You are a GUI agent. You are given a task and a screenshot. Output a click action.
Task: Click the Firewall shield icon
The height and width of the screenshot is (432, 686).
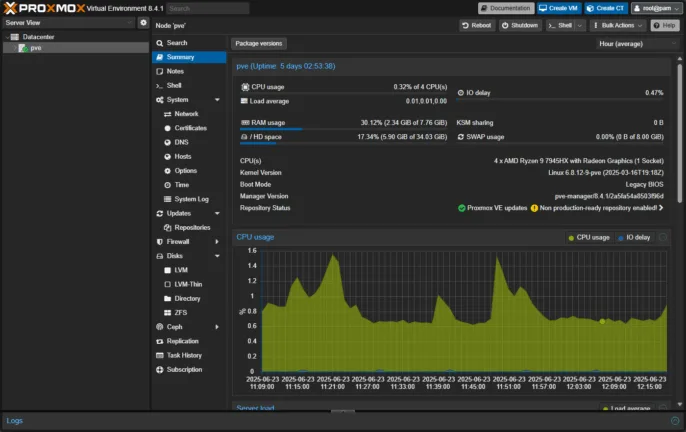[x=160, y=242]
